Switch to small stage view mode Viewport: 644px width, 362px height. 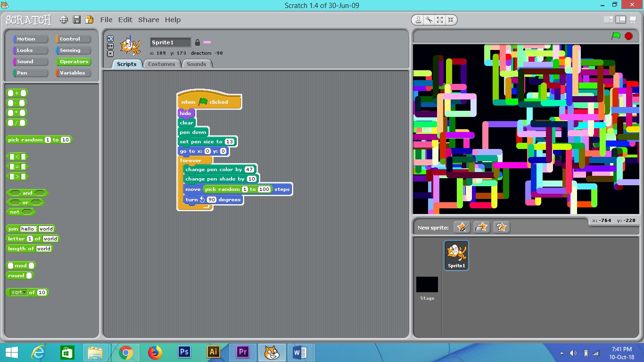pos(609,19)
